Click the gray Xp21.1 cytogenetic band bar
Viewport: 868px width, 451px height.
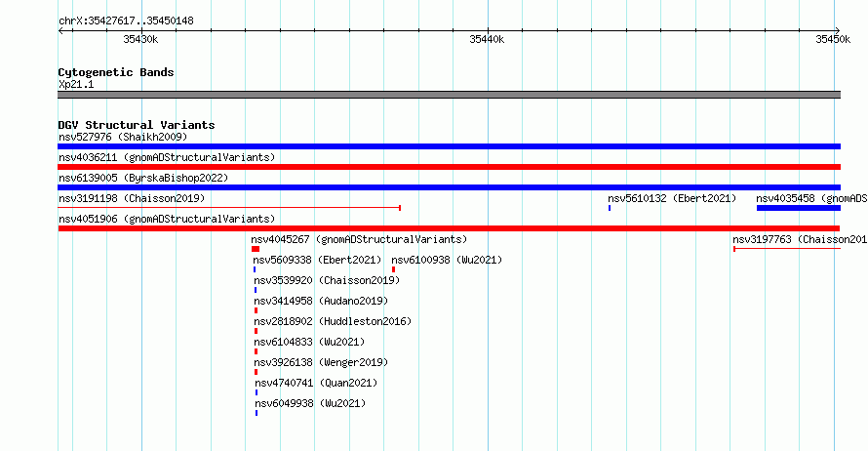(x=449, y=95)
